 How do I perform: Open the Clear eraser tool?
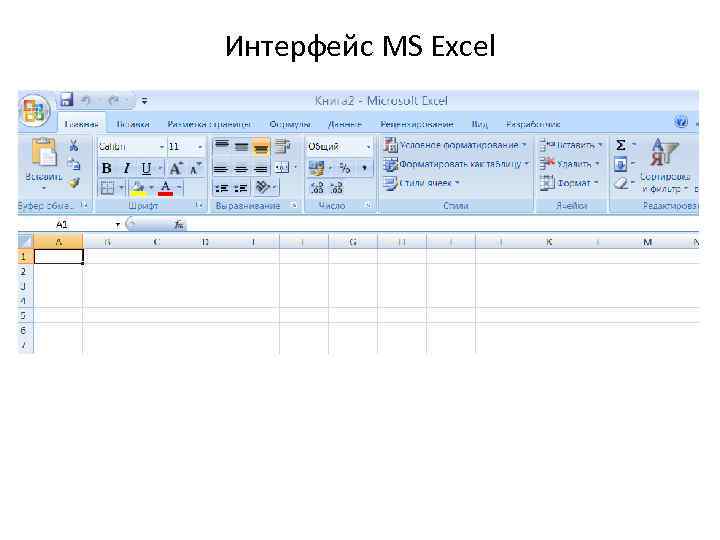click(x=621, y=184)
